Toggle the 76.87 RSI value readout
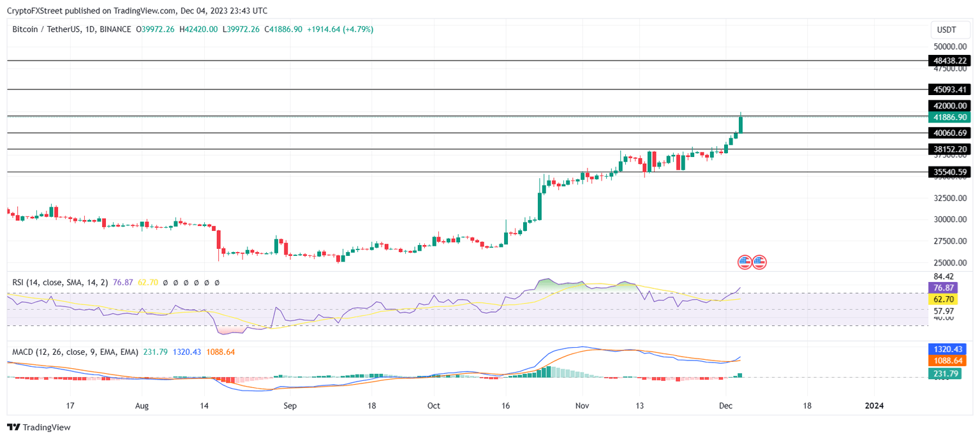This screenshot has width=980, height=439. click(x=123, y=281)
